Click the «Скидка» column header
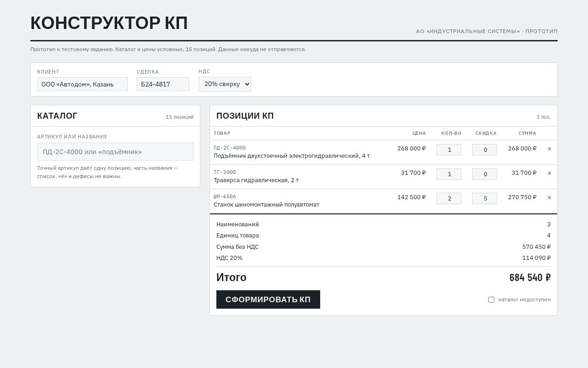 click(486, 133)
